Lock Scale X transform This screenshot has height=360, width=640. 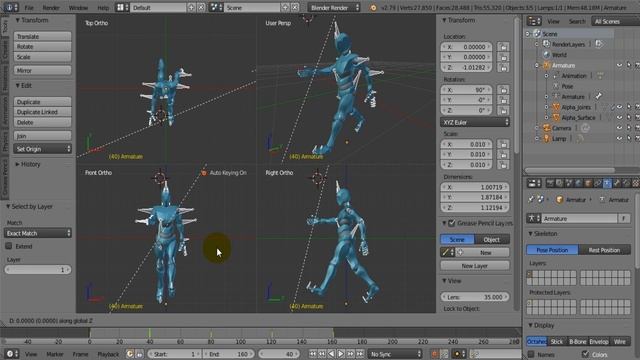tap(503, 144)
